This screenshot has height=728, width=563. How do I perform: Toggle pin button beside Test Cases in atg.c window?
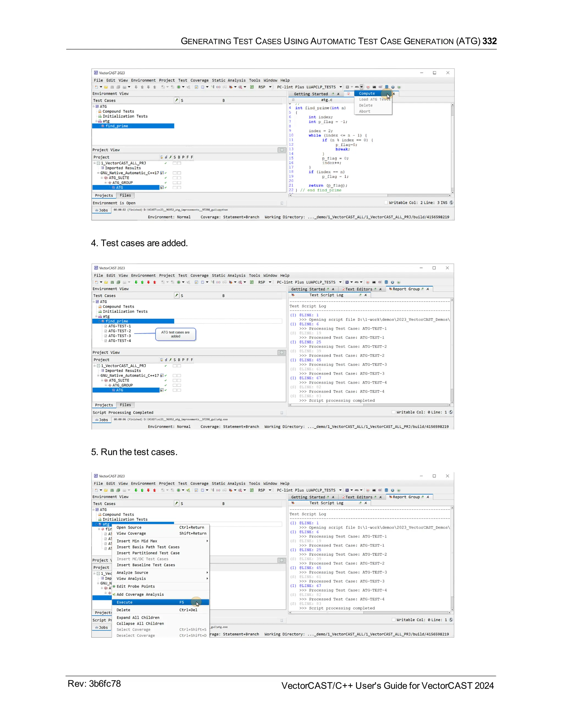(177, 100)
